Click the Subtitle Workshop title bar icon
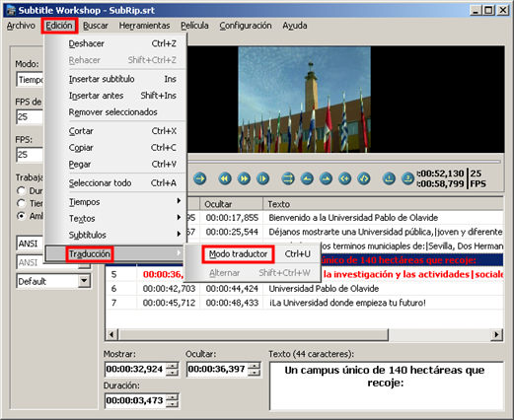Viewport: 514px width, 420px height. [x=11, y=10]
